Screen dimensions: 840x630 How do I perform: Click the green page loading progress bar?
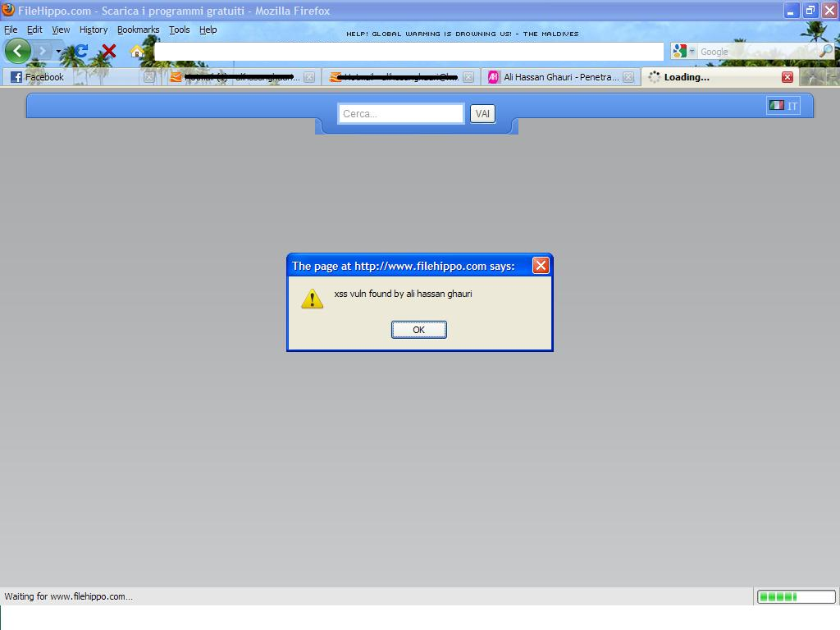tap(796, 596)
